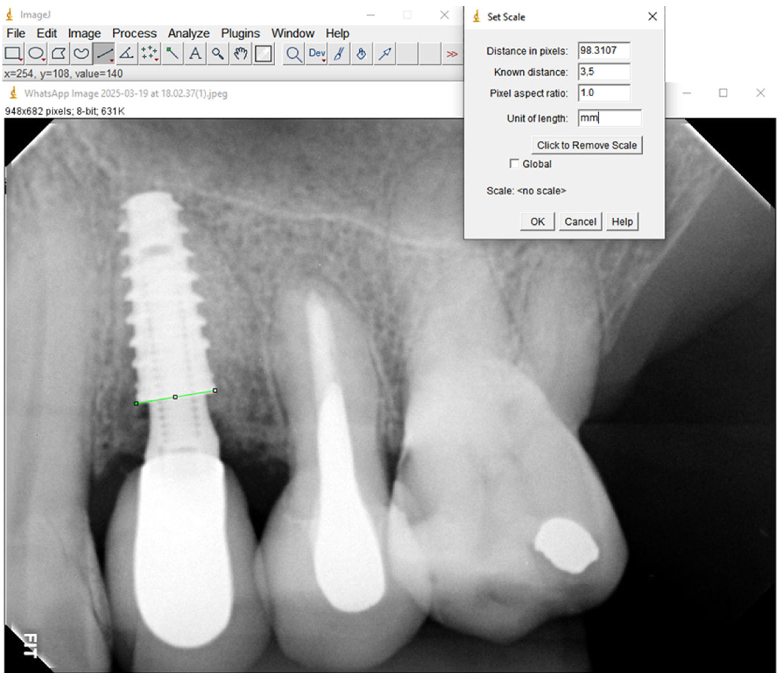This screenshot has width=784, height=683.
Task: Open the Dev developer menu dropdown
Action: [x=317, y=54]
